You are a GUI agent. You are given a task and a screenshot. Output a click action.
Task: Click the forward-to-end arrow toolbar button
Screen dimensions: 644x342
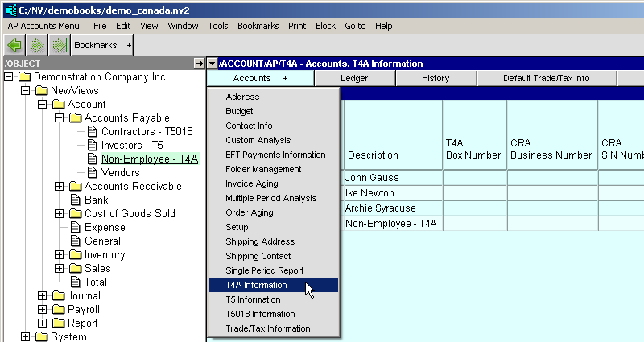coord(58,45)
